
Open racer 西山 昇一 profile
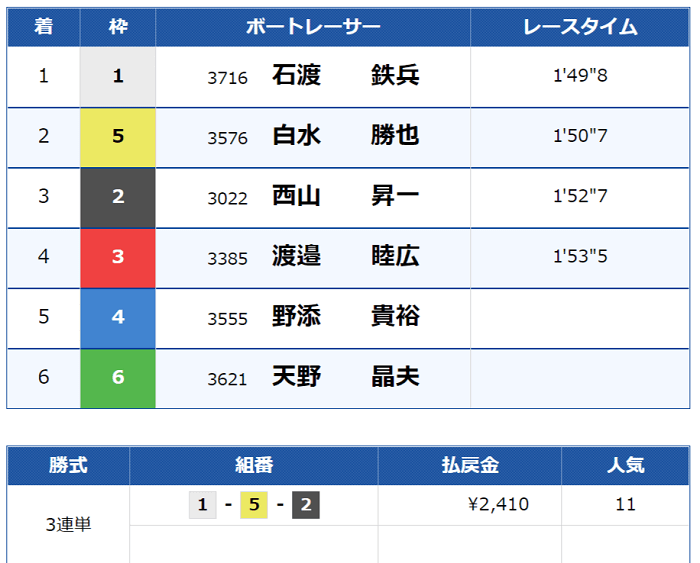pyautogui.click(x=345, y=196)
